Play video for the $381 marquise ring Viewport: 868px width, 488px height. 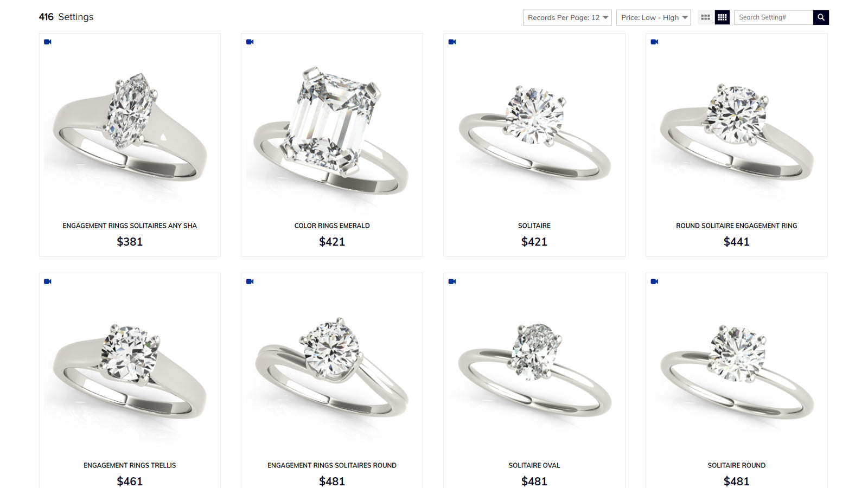coord(48,42)
